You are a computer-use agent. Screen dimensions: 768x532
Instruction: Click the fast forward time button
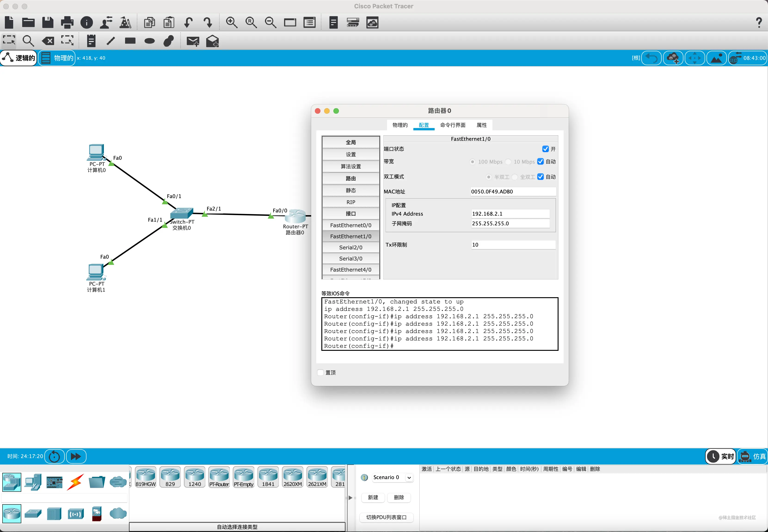tap(76, 456)
